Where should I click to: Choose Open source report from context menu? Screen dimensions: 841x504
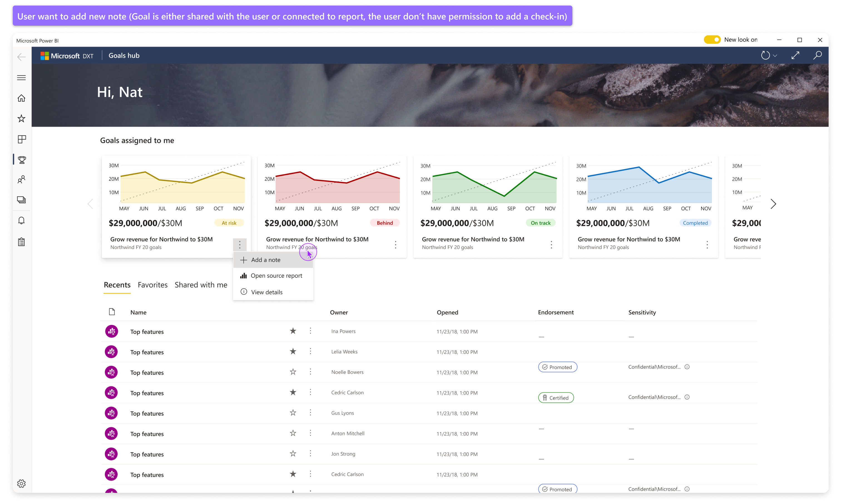pos(273,276)
